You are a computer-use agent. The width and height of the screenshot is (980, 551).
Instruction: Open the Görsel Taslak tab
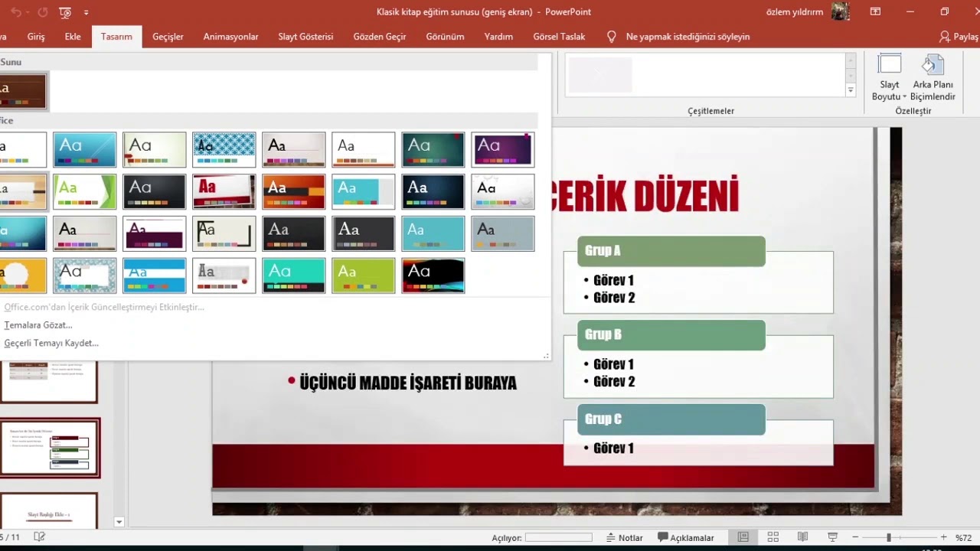[x=559, y=37]
